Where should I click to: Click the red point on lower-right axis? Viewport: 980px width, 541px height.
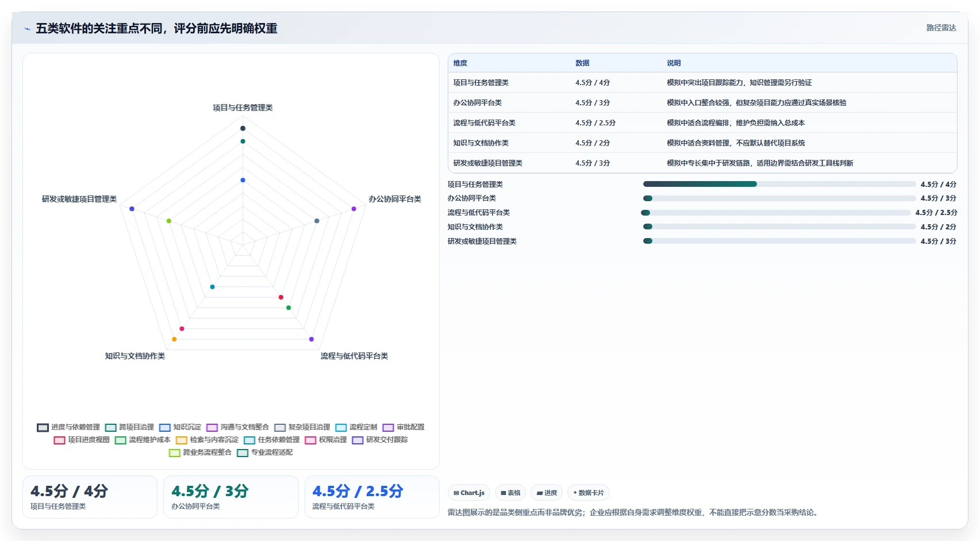coord(281,297)
